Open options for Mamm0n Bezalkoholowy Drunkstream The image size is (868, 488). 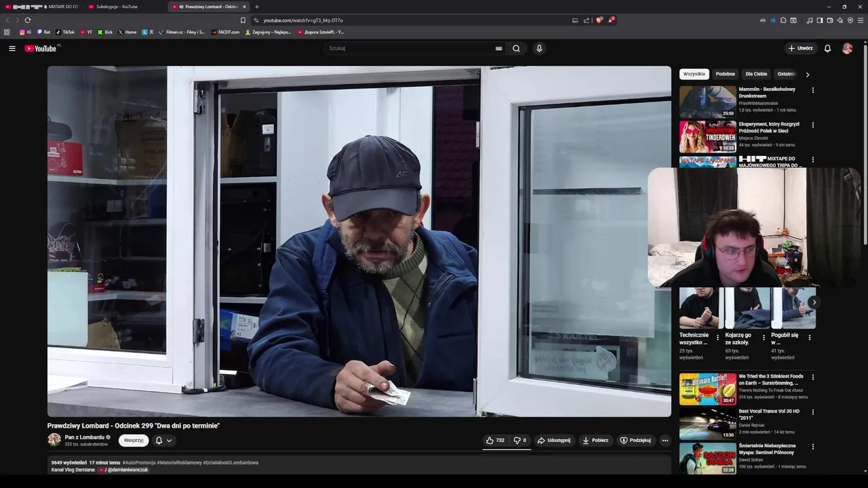(812, 89)
